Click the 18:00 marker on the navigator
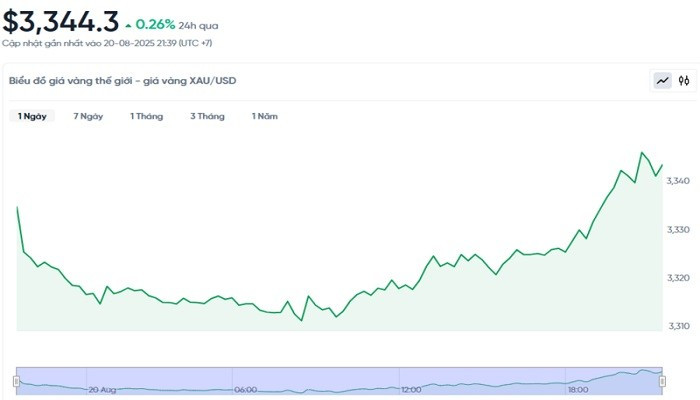This screenshot has width=700, height=400. (x=577, y=389)
